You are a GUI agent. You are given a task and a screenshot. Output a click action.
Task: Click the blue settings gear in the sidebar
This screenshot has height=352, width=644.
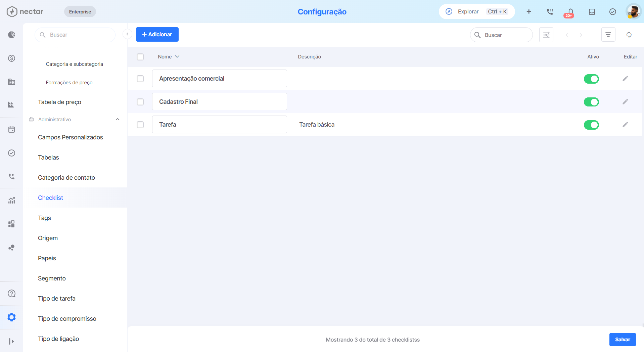11,317
